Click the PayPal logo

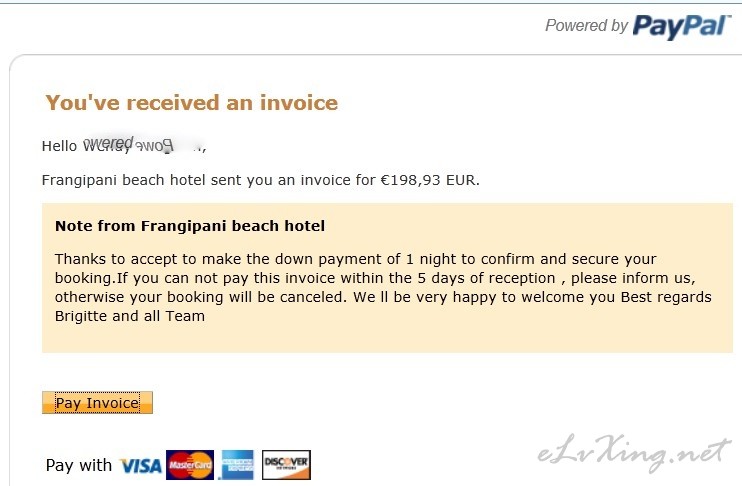(682, 27)
